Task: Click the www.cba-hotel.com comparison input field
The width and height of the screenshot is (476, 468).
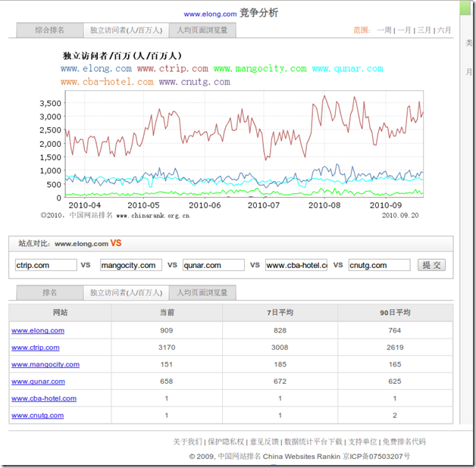Action: [x=296, y=265]
